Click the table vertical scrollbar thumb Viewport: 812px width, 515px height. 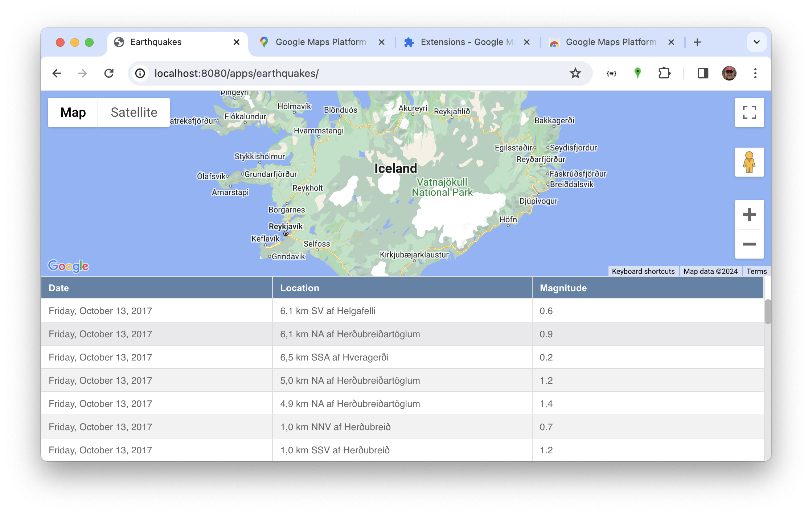767,312
